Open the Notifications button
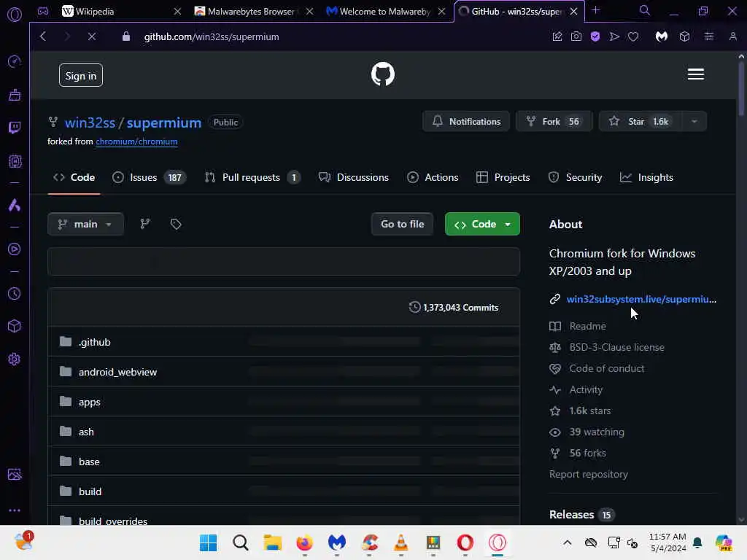747x560 pixels. tap(466, 122)
